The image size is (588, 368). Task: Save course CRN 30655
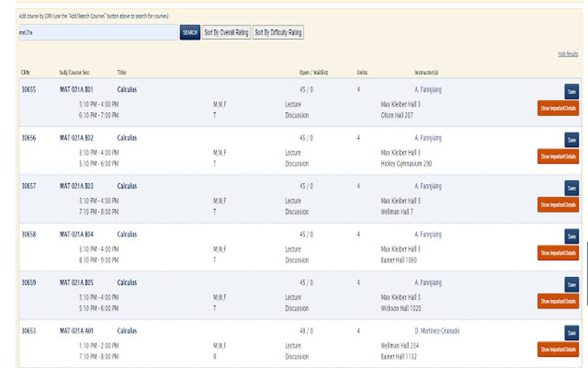[x=571, y=92]
